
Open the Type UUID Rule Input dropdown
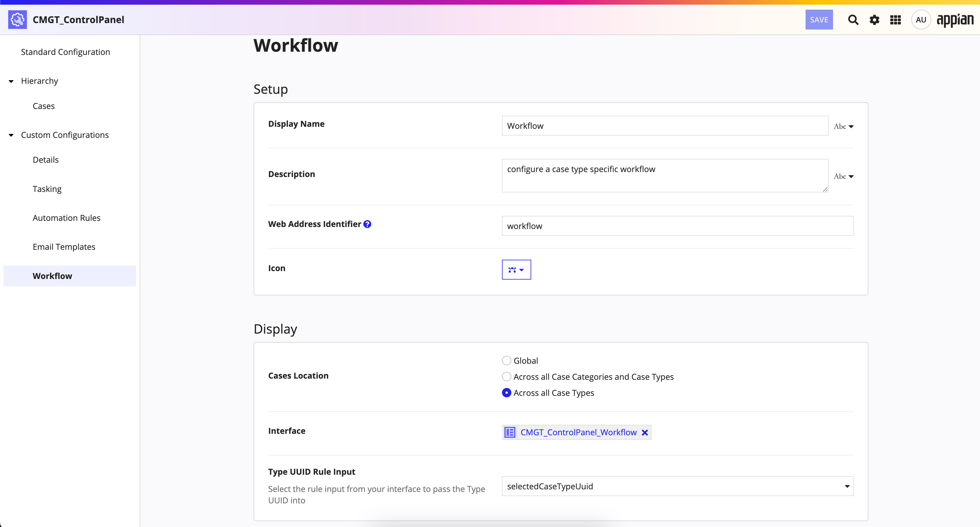(x=678, y=486)
